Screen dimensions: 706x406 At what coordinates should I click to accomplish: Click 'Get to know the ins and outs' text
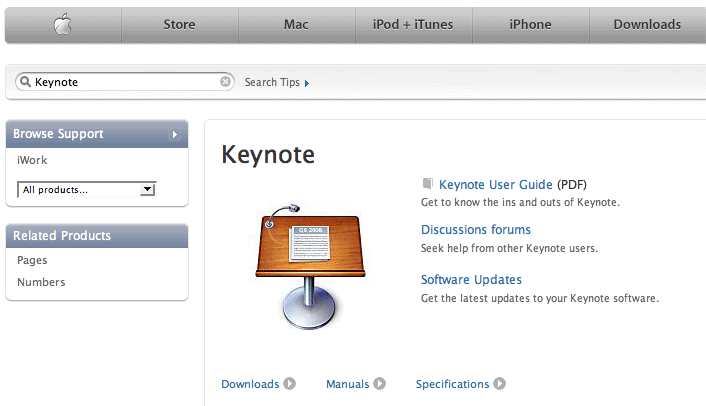[520, 203]
